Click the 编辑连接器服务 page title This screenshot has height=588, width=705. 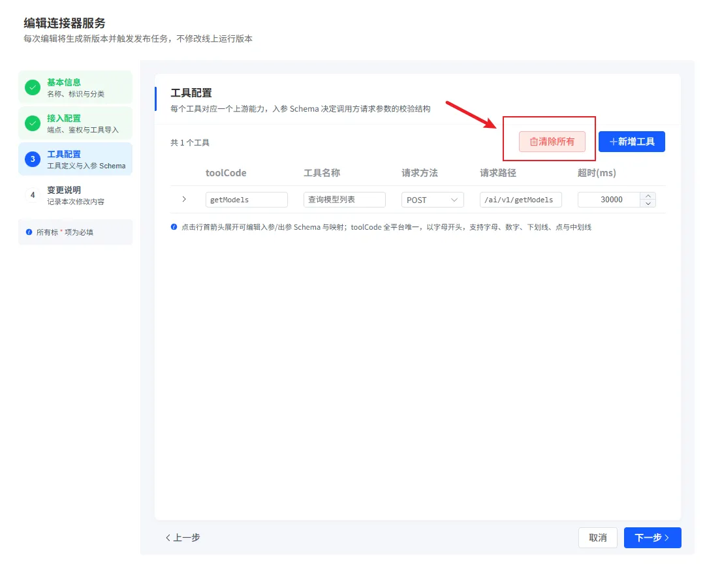64,23
